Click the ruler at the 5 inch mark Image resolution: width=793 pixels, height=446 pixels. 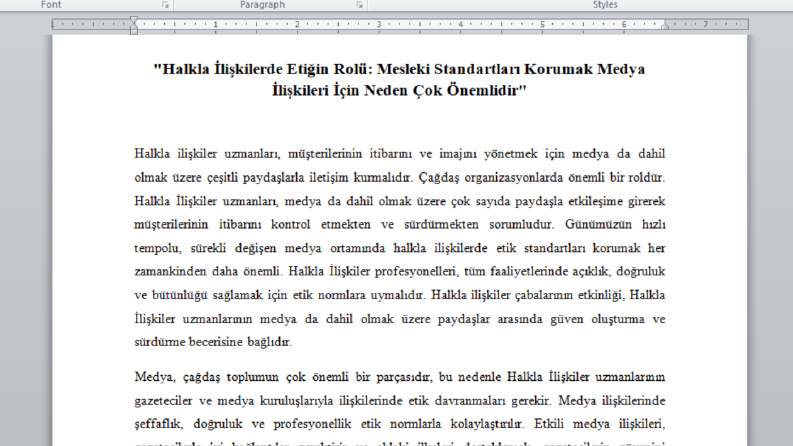point(542,24)
